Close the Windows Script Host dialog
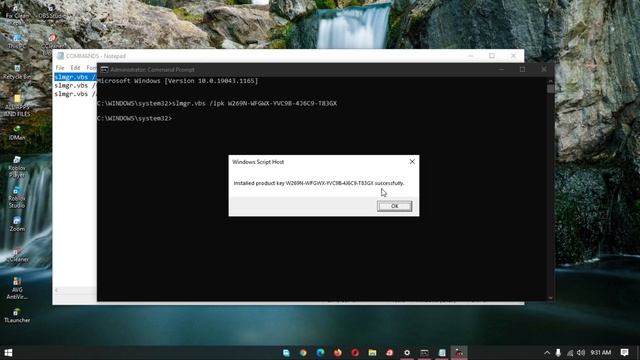 [412, 162]
